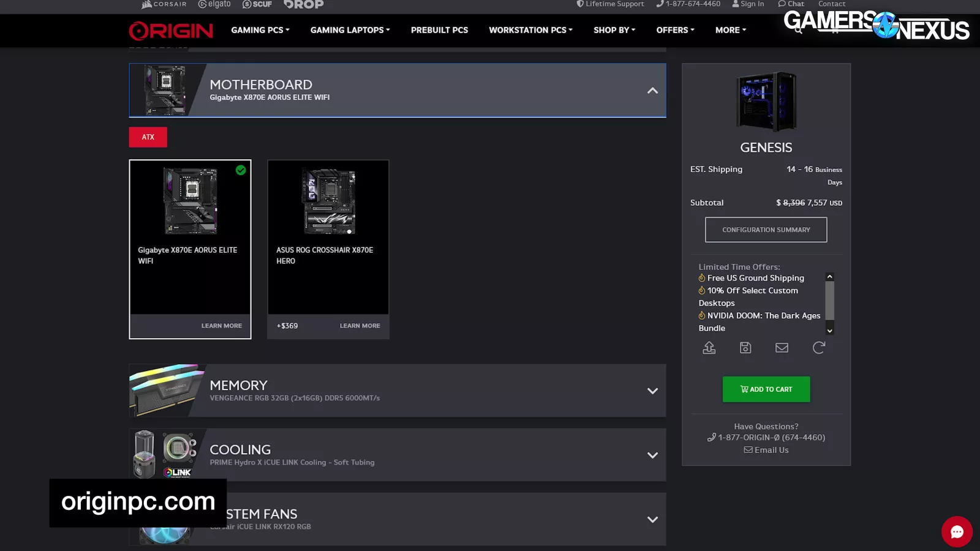Click the email configuration envelope icon
Screen dimensions: 980x551
coord(782,348)
